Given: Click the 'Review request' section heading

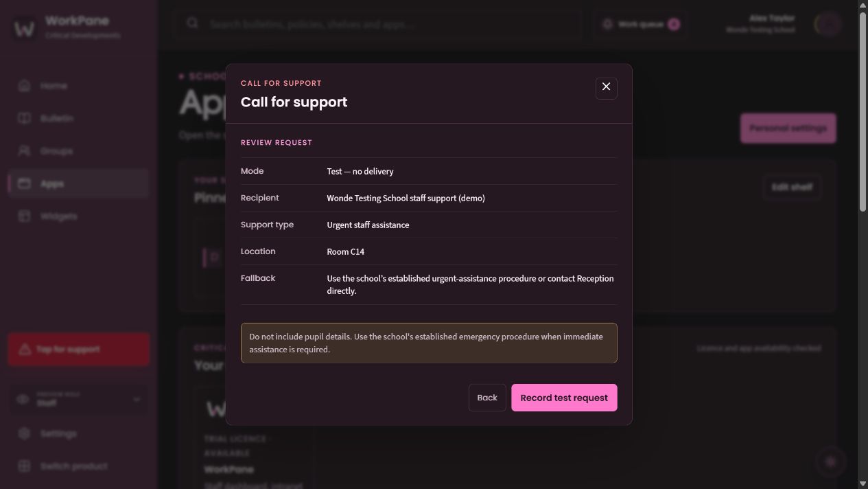Looking at the screenshot, I should click(277, 143).
